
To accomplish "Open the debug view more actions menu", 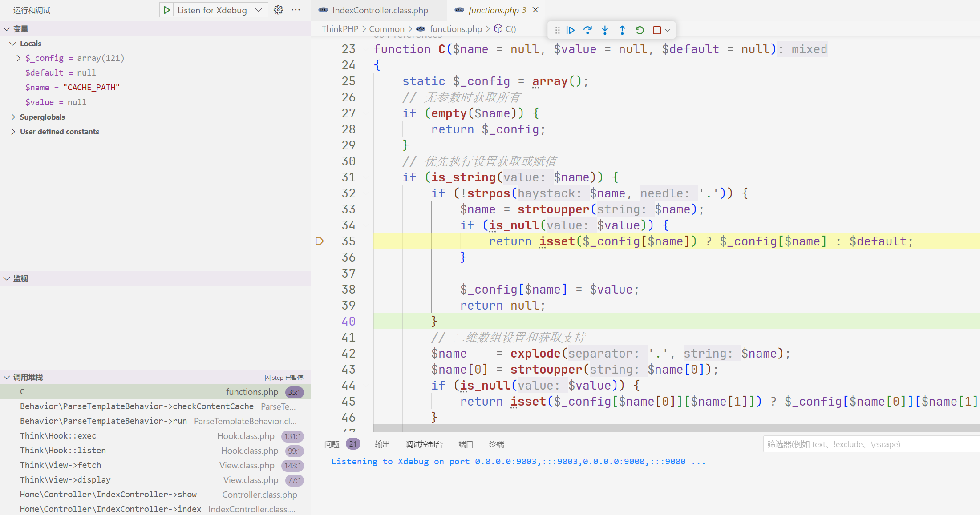I will pyautogui.click(x=296, y=10).
